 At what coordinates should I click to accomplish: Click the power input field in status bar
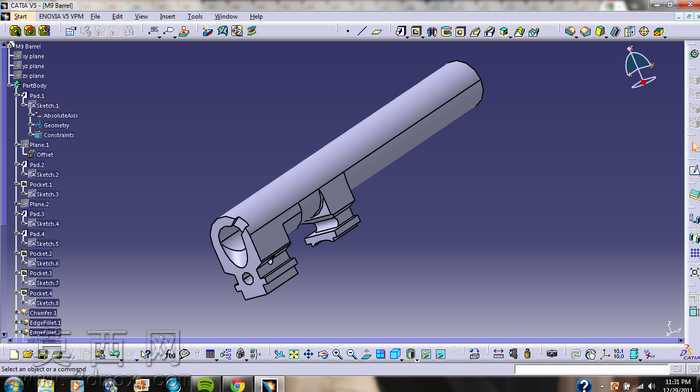[592, 369]
